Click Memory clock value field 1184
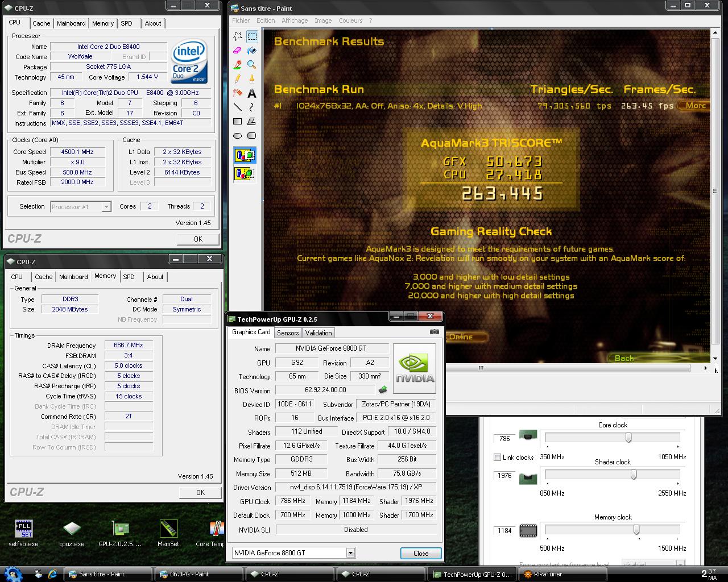728x582 pixels. [505, 531]
